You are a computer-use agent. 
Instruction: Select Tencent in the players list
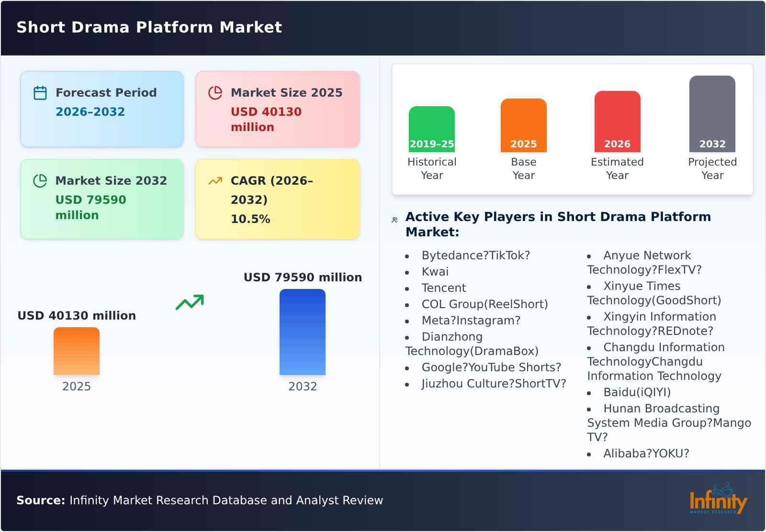click(444, 288)
